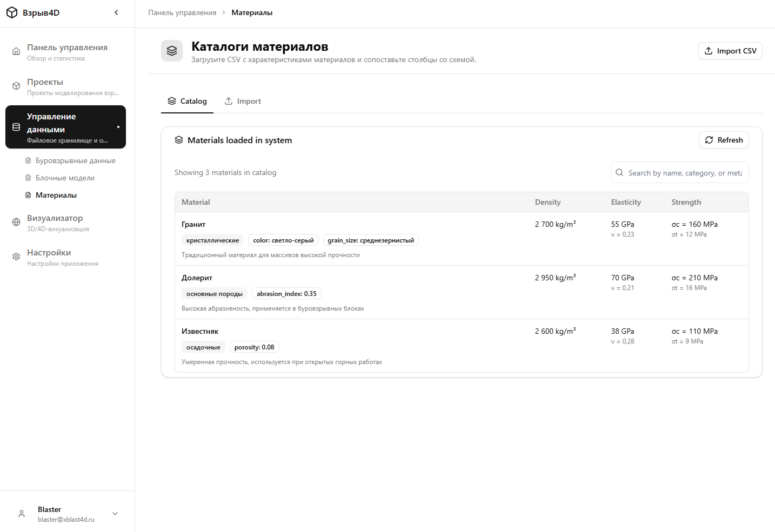Viewport: 775px width, 532px height.
Task: Click the Настройки gear icon
Action: (x=16, y=257)
